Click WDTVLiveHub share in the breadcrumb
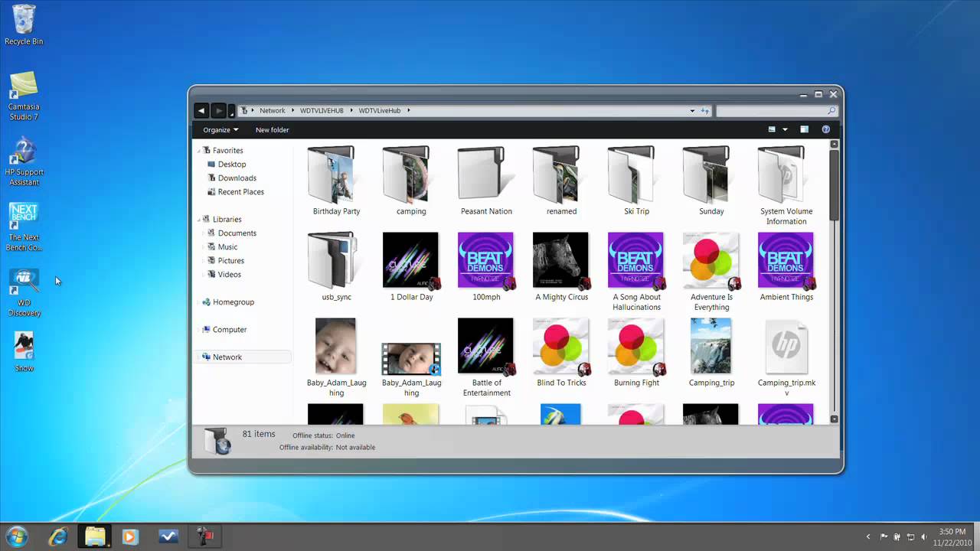The width and height of the screenshot is (980, 551). 380,110
